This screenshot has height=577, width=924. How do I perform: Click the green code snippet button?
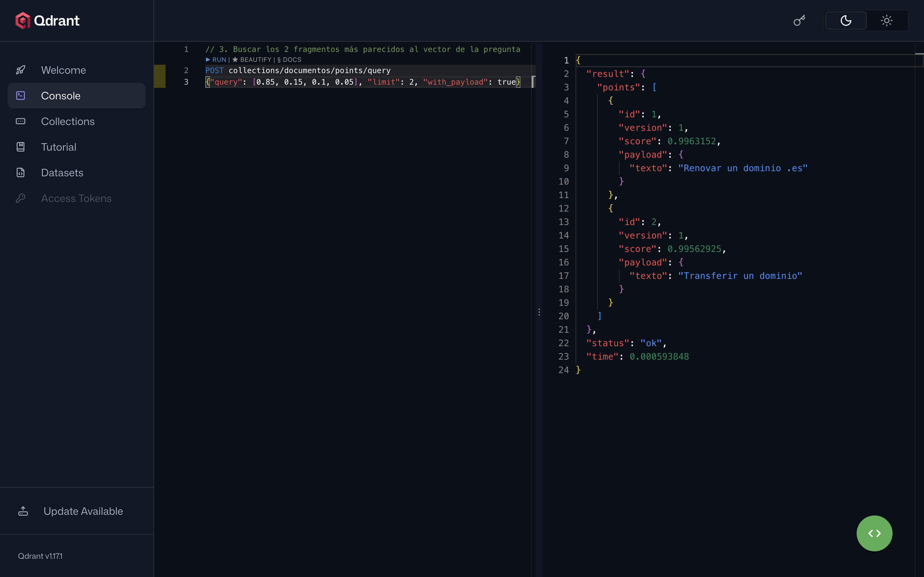[x=874, y=533]
